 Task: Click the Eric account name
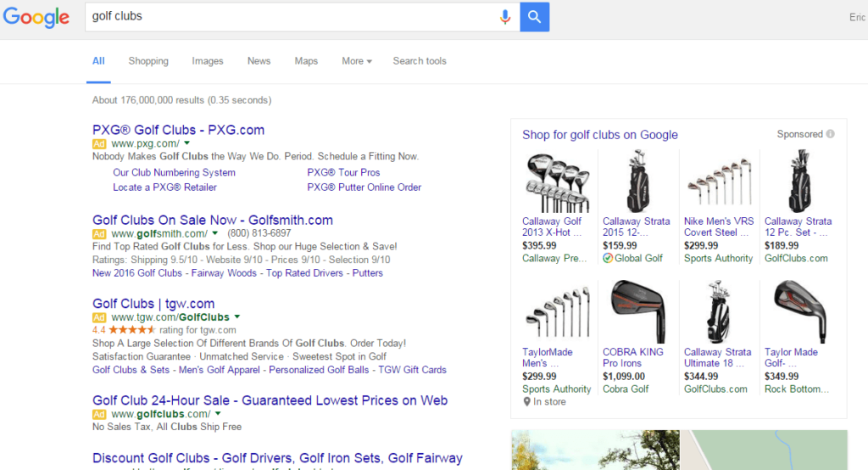point(858,17)
